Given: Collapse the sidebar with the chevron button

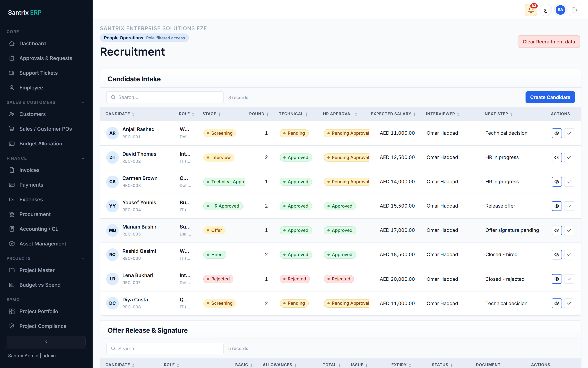Looking at the screenshot, I should tap(46, 342).
